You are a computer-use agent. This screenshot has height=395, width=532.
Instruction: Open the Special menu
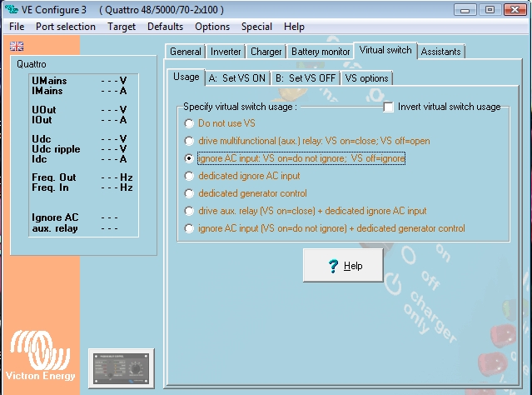click(256, 27)
